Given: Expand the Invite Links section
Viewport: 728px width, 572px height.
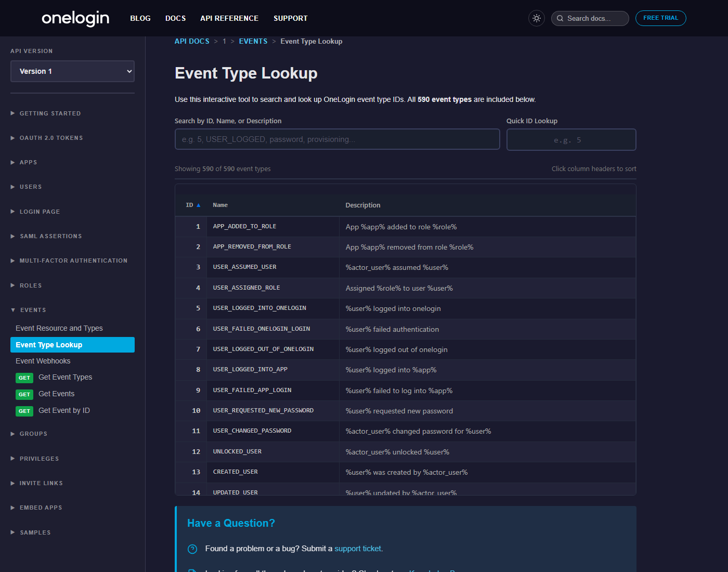Looking at the screenshot, I should click(x=36, y=483).
